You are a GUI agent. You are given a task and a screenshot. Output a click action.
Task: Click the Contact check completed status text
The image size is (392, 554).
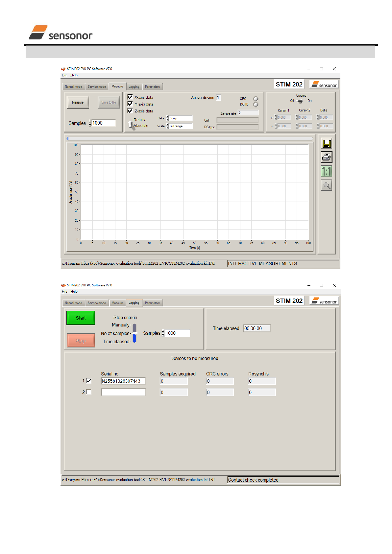(253, 480)
